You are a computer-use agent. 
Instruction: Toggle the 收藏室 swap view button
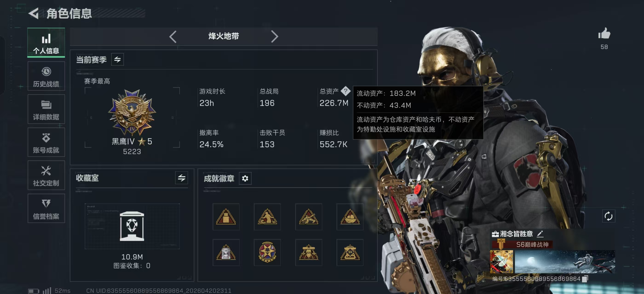point(181,178)
